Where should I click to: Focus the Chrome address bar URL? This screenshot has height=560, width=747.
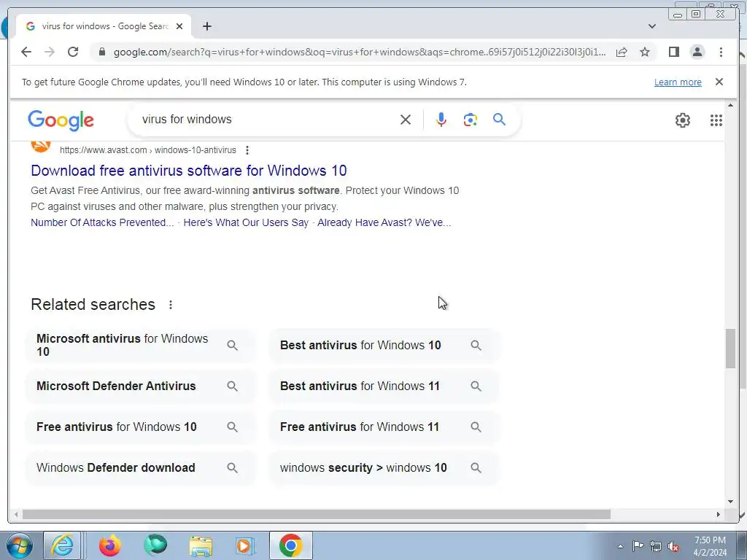pyautogui.click(x=360, y=52)
